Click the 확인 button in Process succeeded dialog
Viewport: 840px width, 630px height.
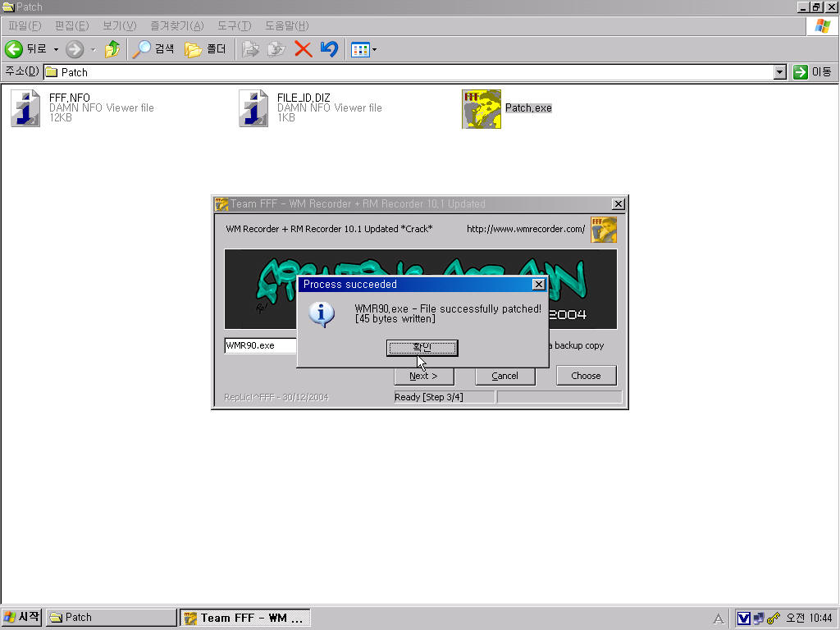point(422,348)
